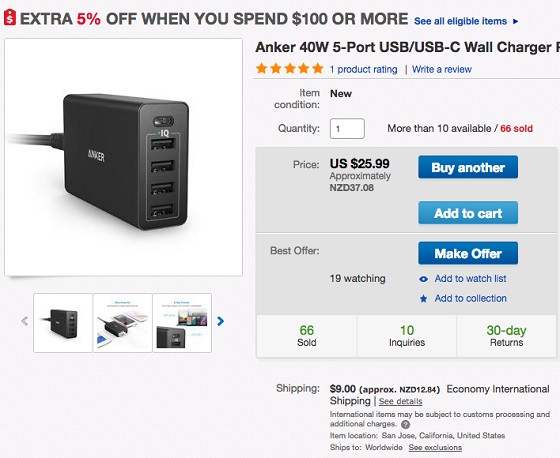Select the third product thumbnail
The height and width of the screenshot is (458, 560).
pos(182,323)
